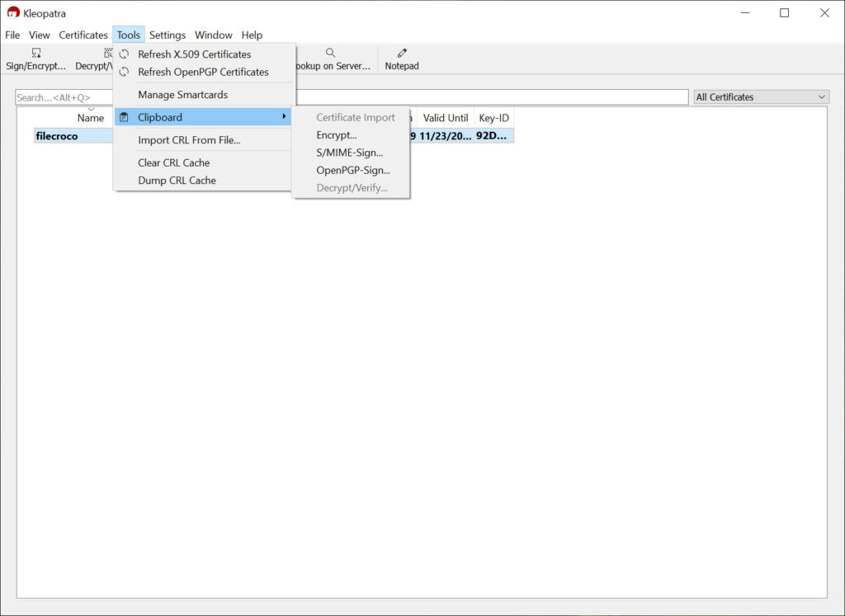The width and height of the screenshot is (845, 616).
Task: Click the Clipboard menu icon
Action: click(x=124, y=117)
